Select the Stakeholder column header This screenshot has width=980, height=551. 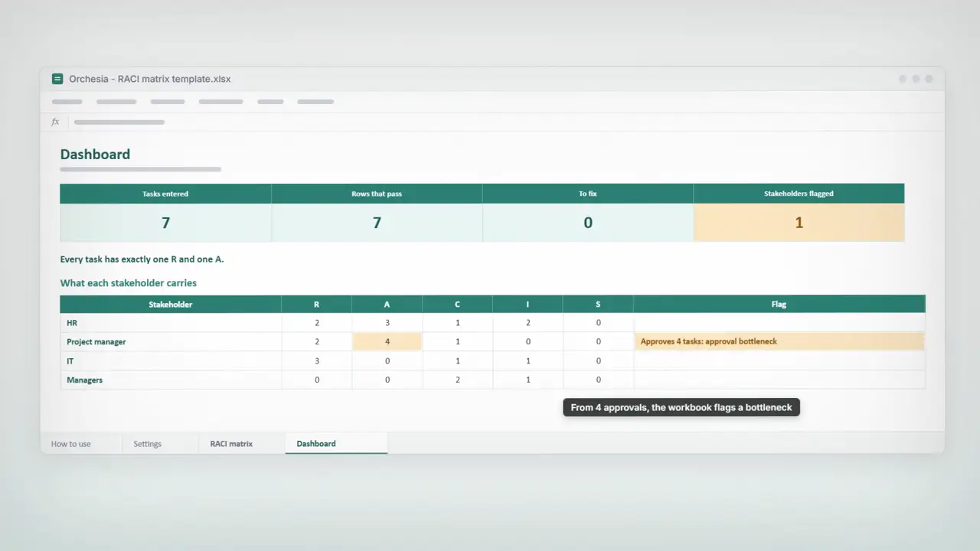[171, 305]
